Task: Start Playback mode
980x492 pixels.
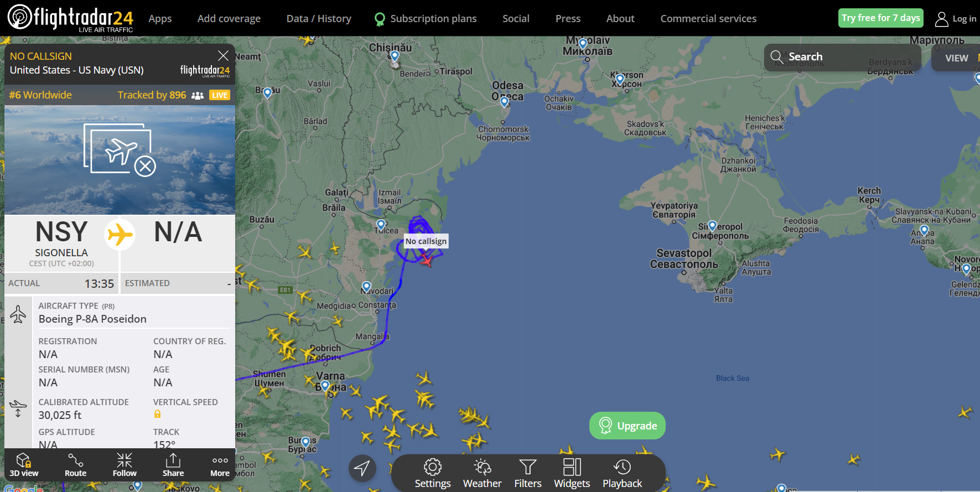Action: point(623,473)
